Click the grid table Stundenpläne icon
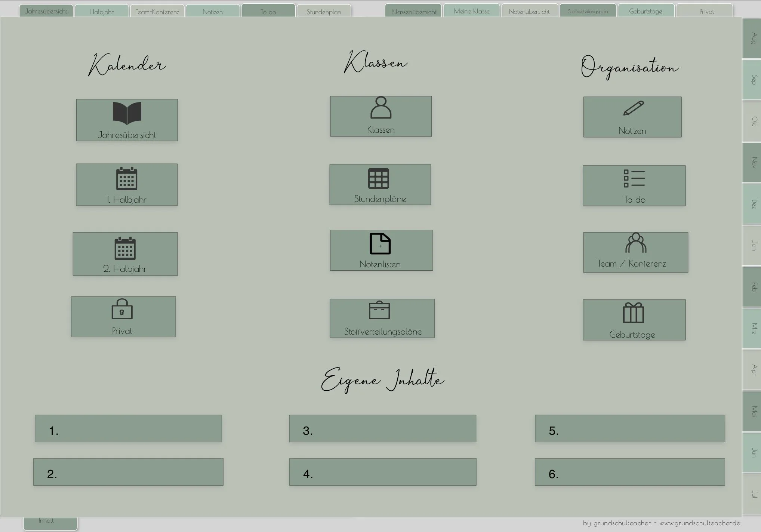This screenshot has width=761, height=532. [x=378, y=178]
